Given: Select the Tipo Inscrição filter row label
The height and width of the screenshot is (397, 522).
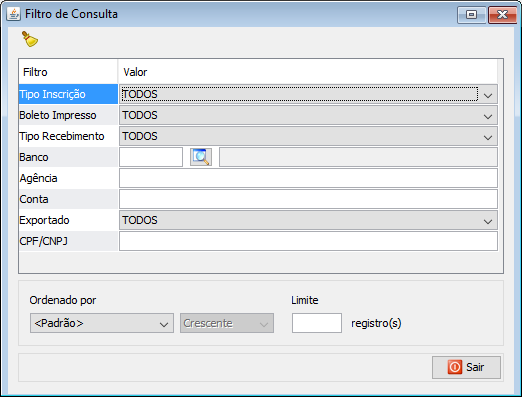Looking at the screenshot, I should (68, 94).
